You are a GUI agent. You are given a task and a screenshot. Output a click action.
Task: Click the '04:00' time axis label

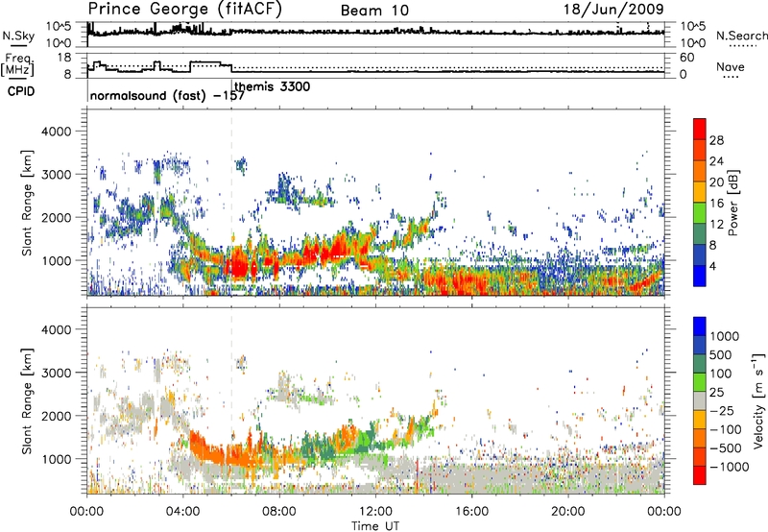pos(183,512)
